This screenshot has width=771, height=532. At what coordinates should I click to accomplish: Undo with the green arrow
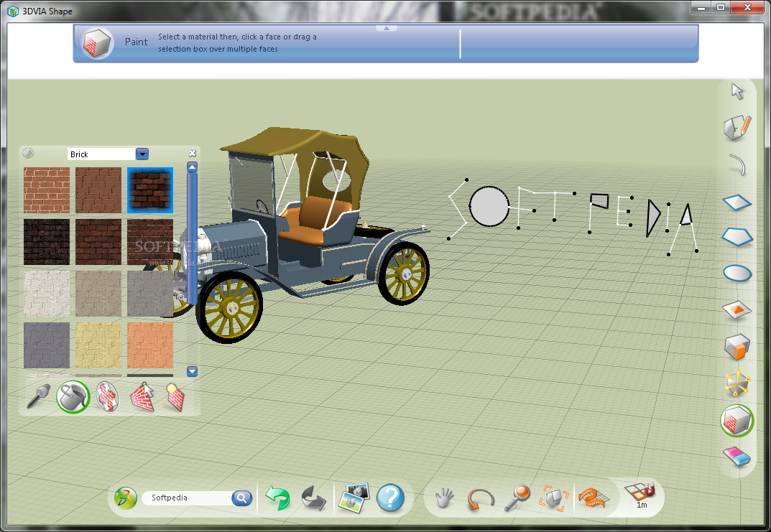[x=278, y=497]
